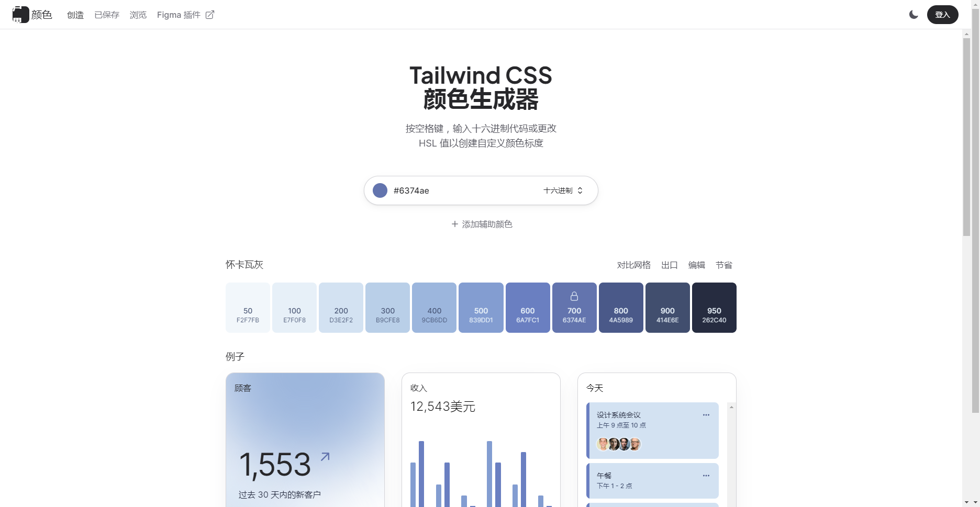The width and height of the screenshot is (980, 507).
Task: Select the 600 swatch 6A7FC1
Action: (528, 308)
